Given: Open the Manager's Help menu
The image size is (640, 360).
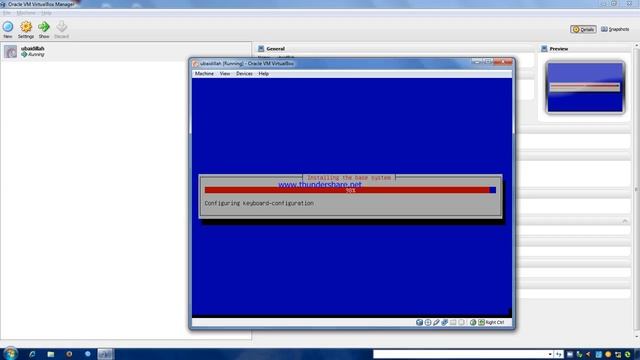Looking at the screenshot, I should pyautogui.click(x=46, y=13).
